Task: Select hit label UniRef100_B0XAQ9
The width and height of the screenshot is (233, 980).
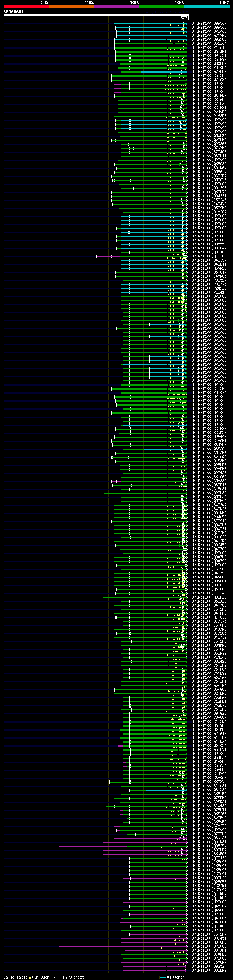Action: [209, 457]
